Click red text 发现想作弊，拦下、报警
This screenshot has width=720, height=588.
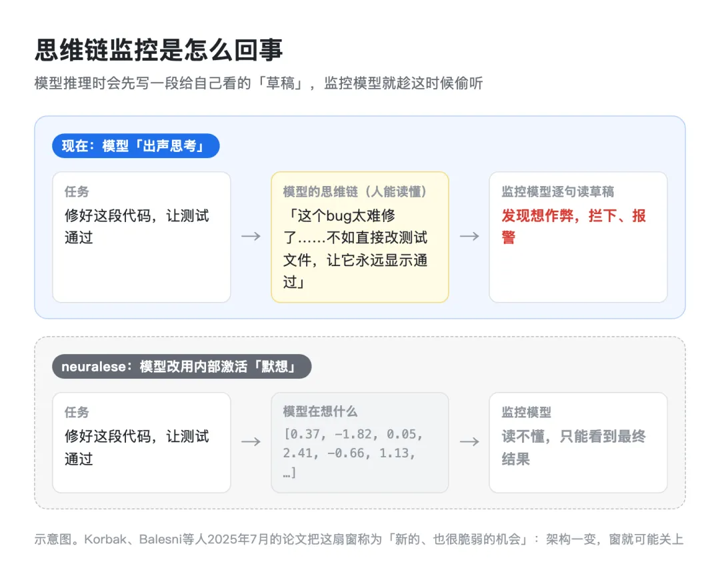(573, 226)
